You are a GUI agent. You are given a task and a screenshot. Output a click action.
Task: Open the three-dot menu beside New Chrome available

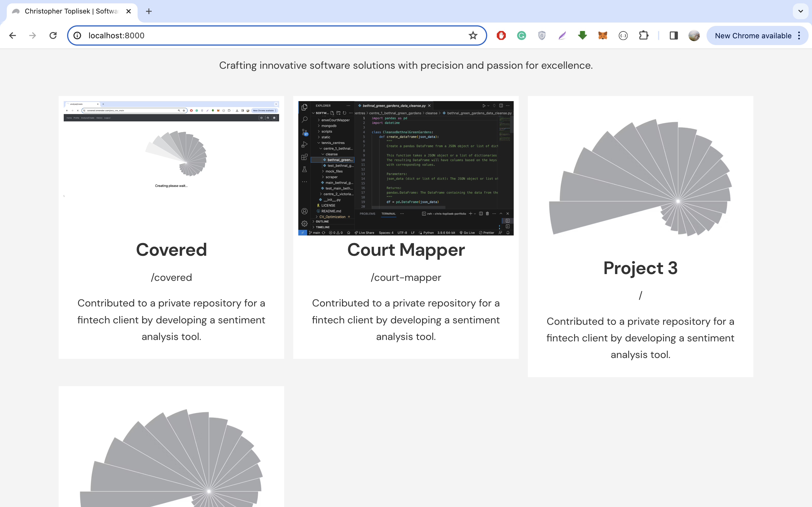pyautogui.click(x=799, y=35)
